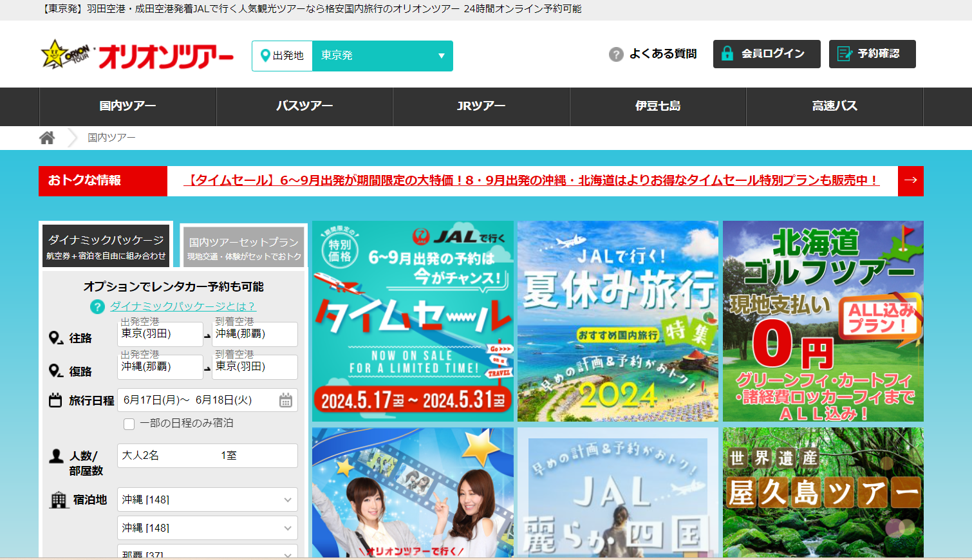Open the second 沖縄 [148] dropdown
972x560 pixels.
207,528
